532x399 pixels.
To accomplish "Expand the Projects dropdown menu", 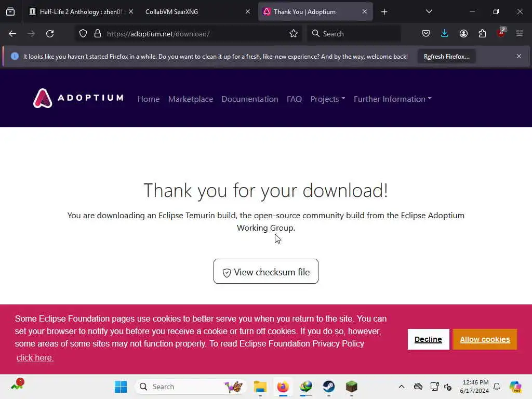I will [327, 99].
